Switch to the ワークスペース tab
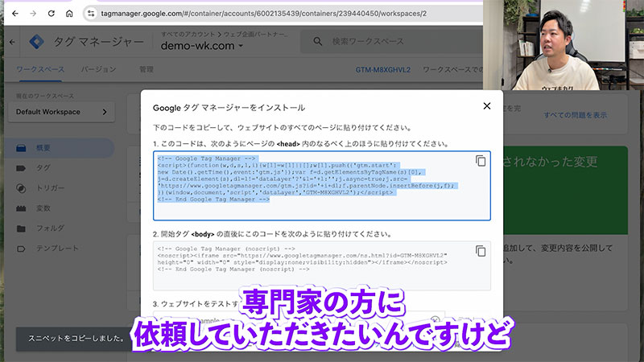 (40, 69)
